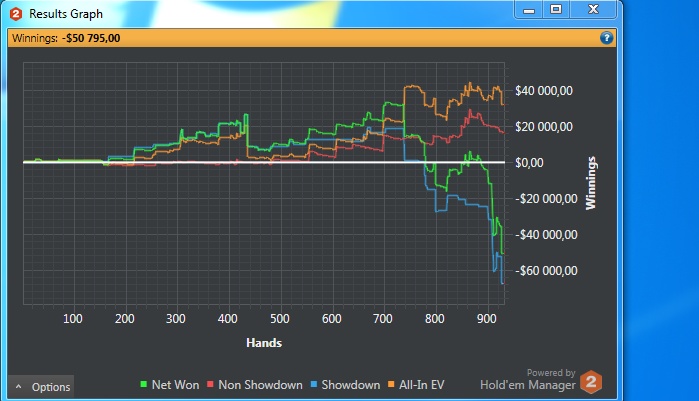
Task: Expand the Options panel
Action: (x=41, y=387)
